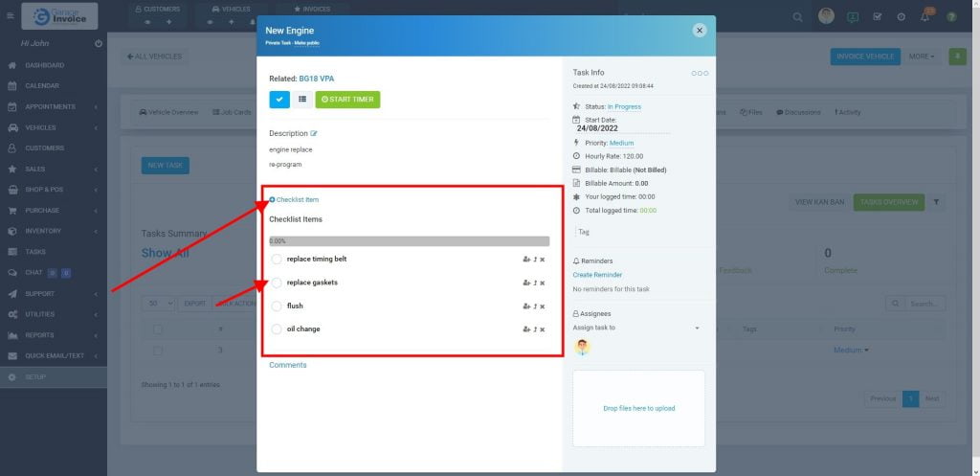Click the 'Create Reminder' link

[x=597, y=275]
